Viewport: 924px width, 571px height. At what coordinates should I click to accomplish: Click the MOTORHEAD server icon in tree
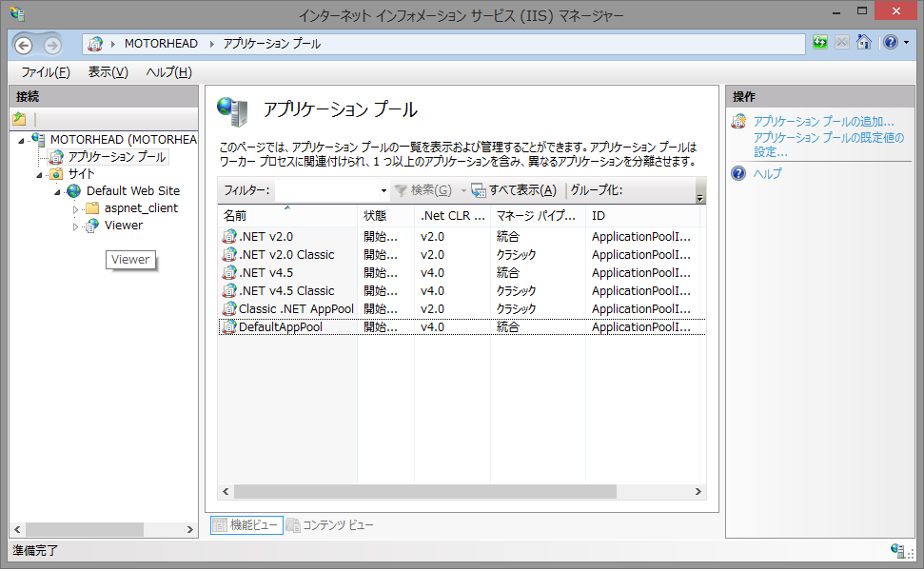click(x=39, y=140)
